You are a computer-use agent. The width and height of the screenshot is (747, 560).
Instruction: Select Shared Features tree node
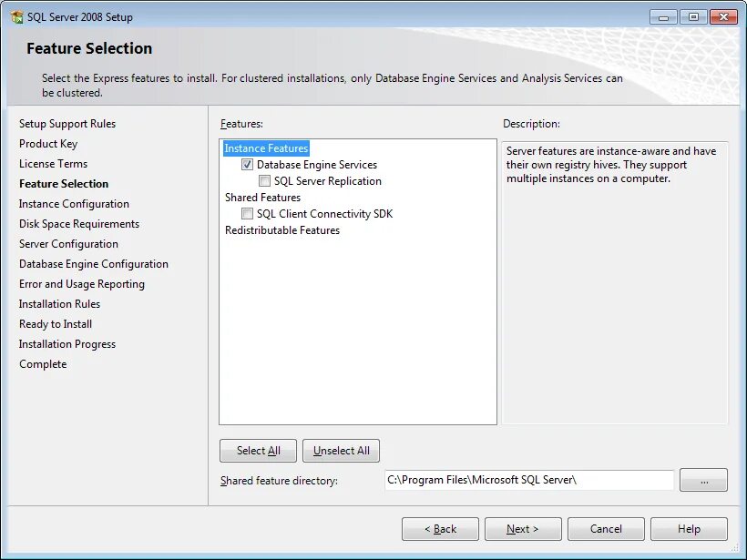(262, 198)
